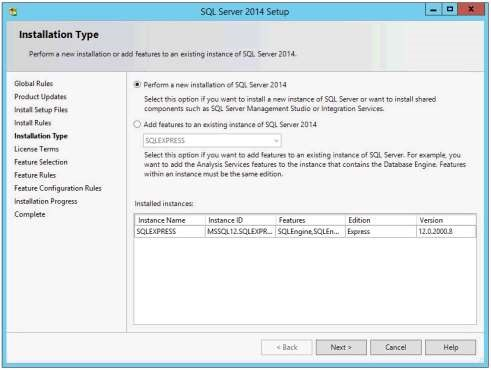Cancel the SQL Server setup
491x370 pixels.
tap(396, 347)
